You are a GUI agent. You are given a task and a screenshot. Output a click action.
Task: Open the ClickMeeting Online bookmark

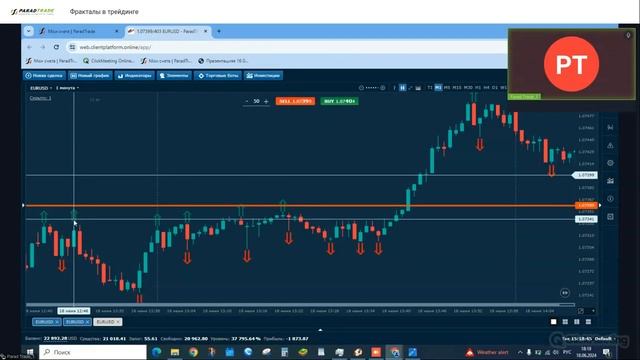(x=109, y=61)
